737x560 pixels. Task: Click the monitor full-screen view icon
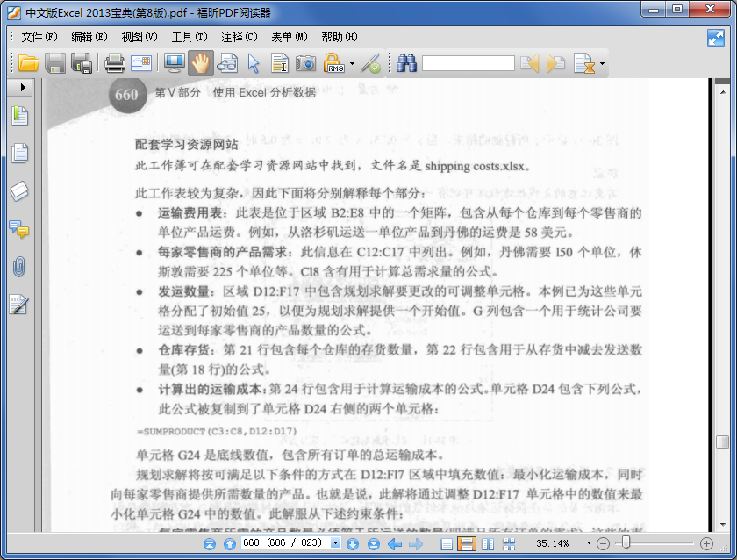(x=175, y=63)
